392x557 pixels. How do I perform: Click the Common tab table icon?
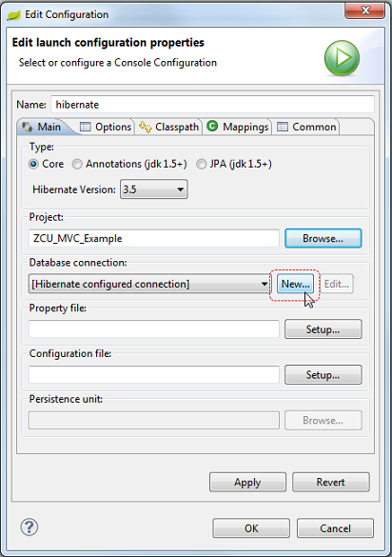coord(283,127)
